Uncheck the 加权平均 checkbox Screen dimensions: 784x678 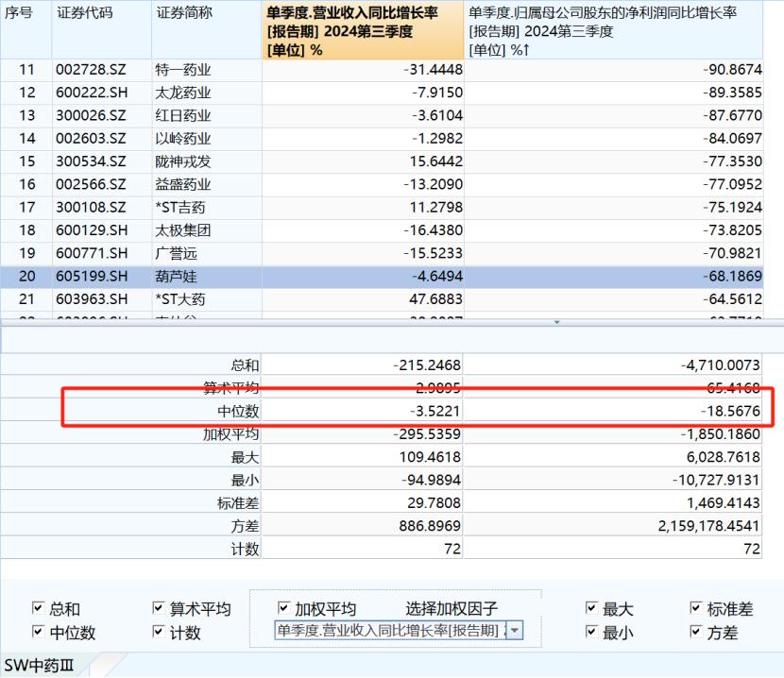[x=283, y=608]
